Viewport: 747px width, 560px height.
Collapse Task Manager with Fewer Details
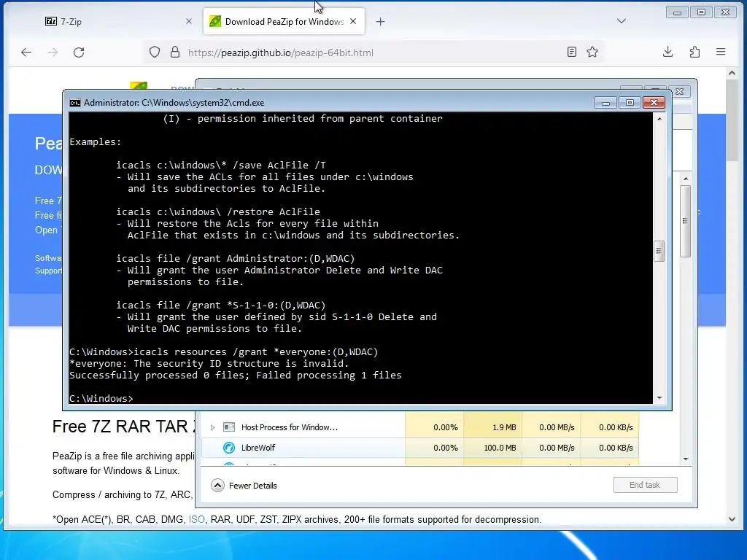244,485
